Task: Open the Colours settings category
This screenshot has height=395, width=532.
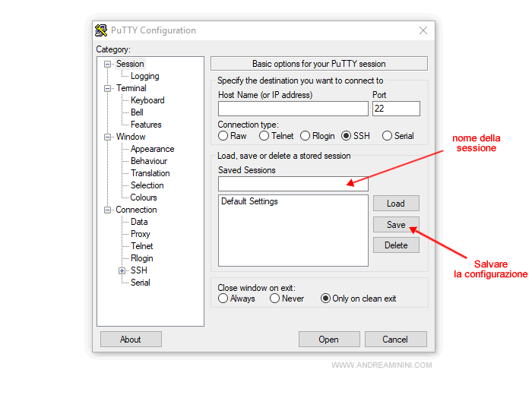Action: tap(144, 197)
